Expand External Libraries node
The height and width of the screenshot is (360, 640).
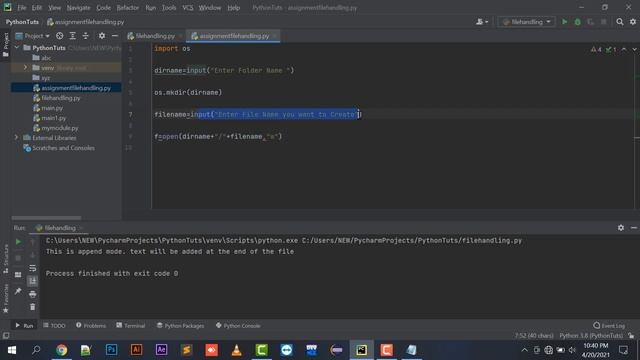pos(17,138)
